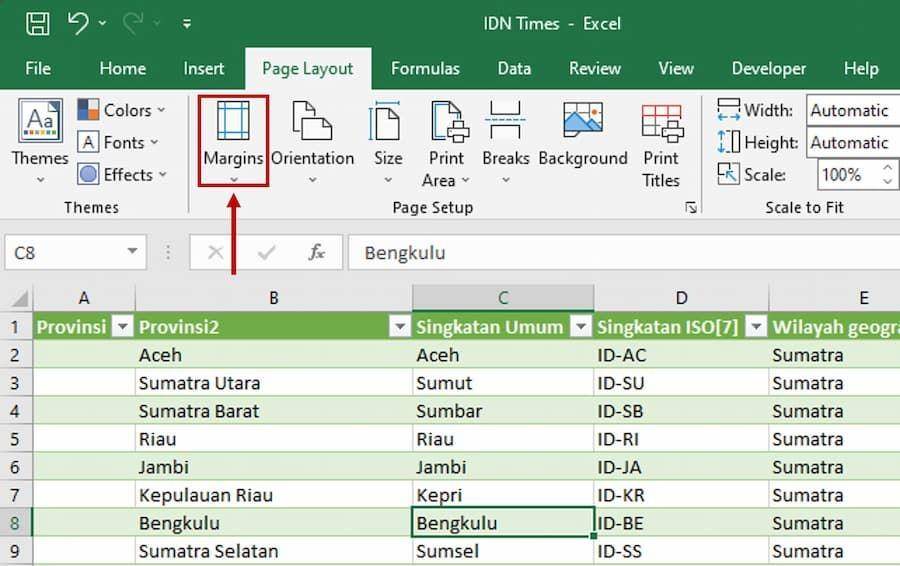900x566 pixels.
Task: Open Insert Function dialog
Action: click(x=316, y=252)
